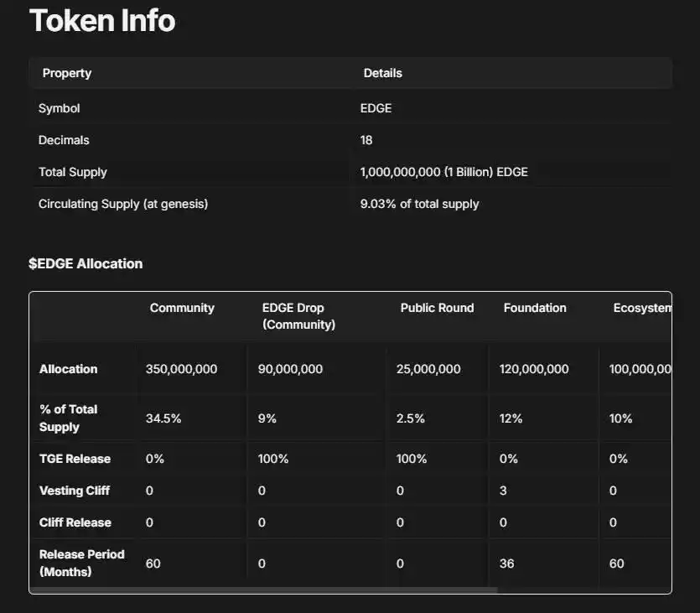This screenshot has height=613, width=700.
Task: Click the Public Round column header
Action: [x=437, y=308]
